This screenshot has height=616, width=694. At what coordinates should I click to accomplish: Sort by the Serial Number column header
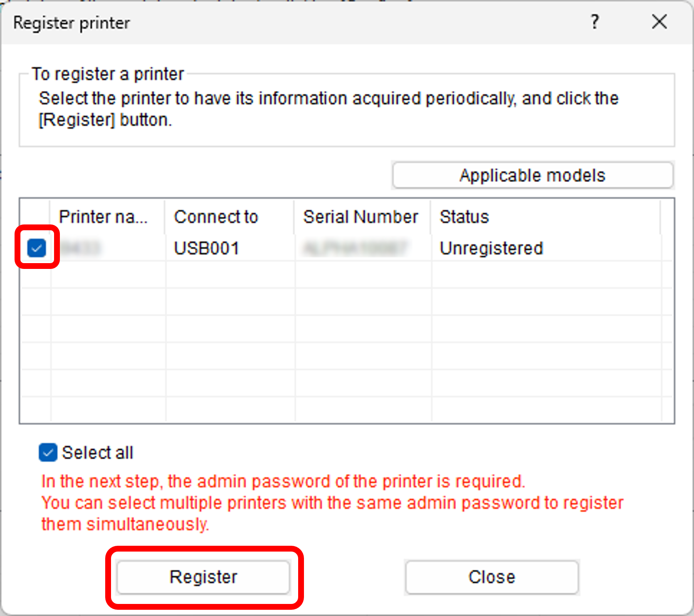(361, 217)
